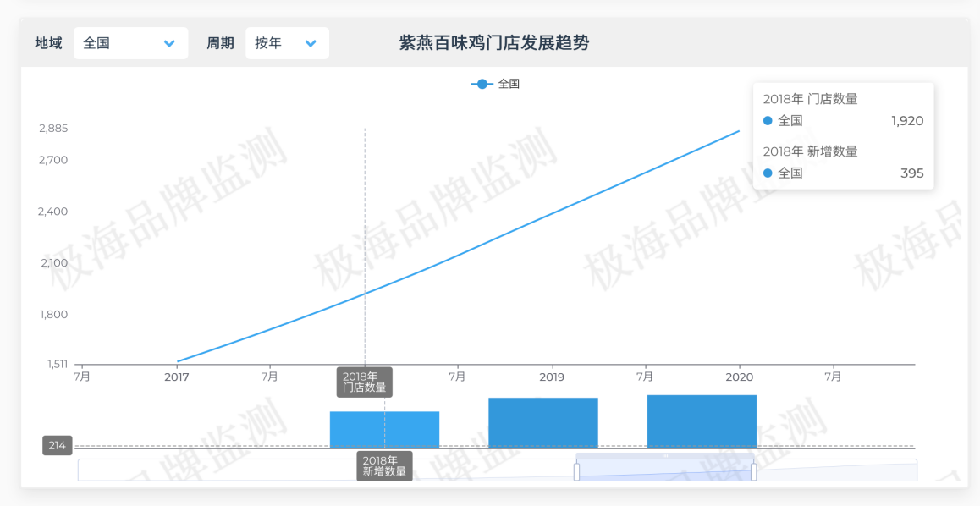Select the 2020 new-store bar
Viewport: 980px width, 506px height.
pos(702,421)
